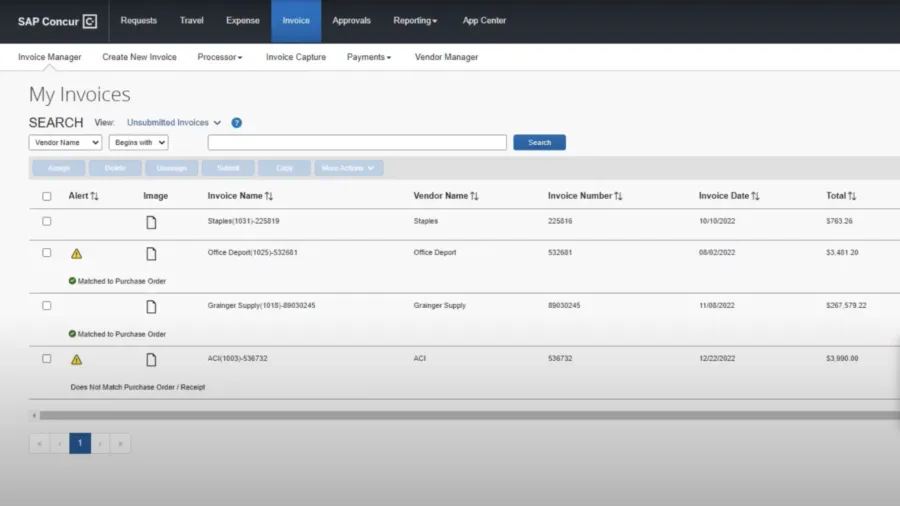The image size is (900, 506).
Task: Go to the last page arrow in pagination
Action: click(x=121, y=443)
